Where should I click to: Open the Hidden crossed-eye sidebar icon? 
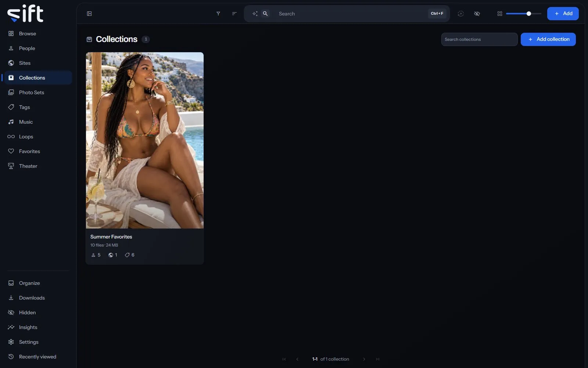point(11,312)
